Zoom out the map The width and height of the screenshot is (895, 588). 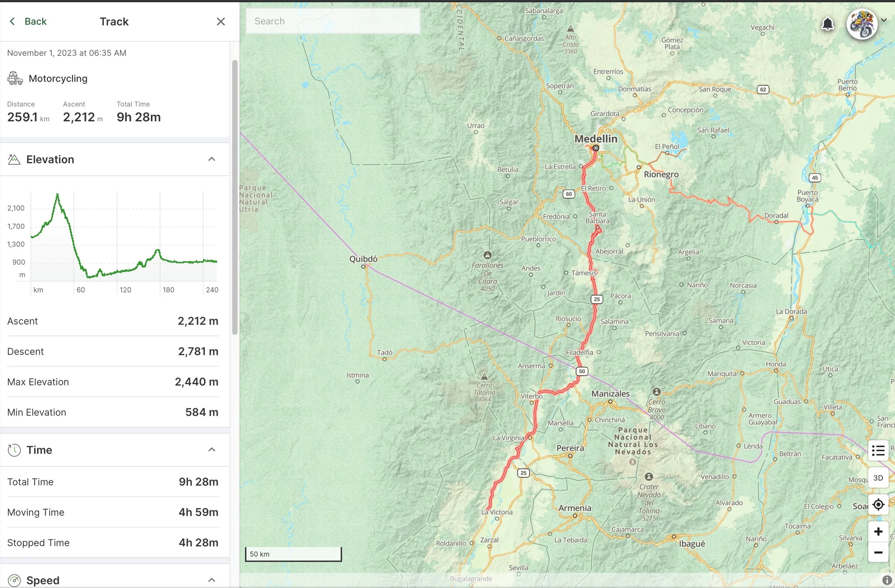coord(878,552)
